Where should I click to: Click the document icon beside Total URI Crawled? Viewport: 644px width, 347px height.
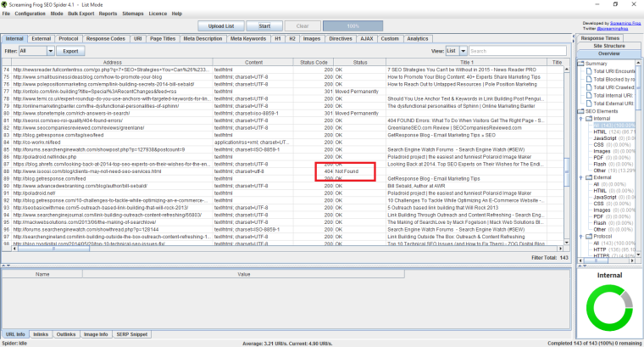pyautogui.click(x=589, y=87)
